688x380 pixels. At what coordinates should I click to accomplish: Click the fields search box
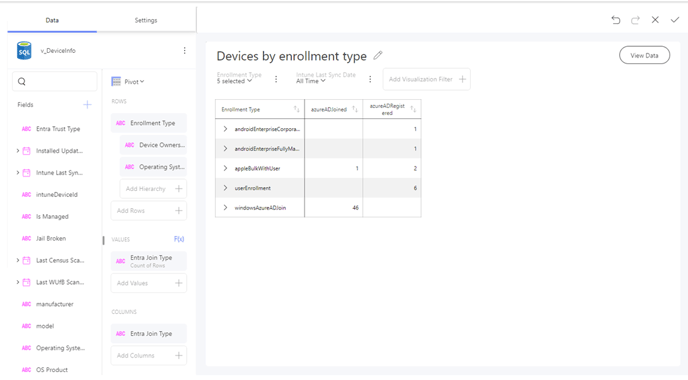coord(55,82)
